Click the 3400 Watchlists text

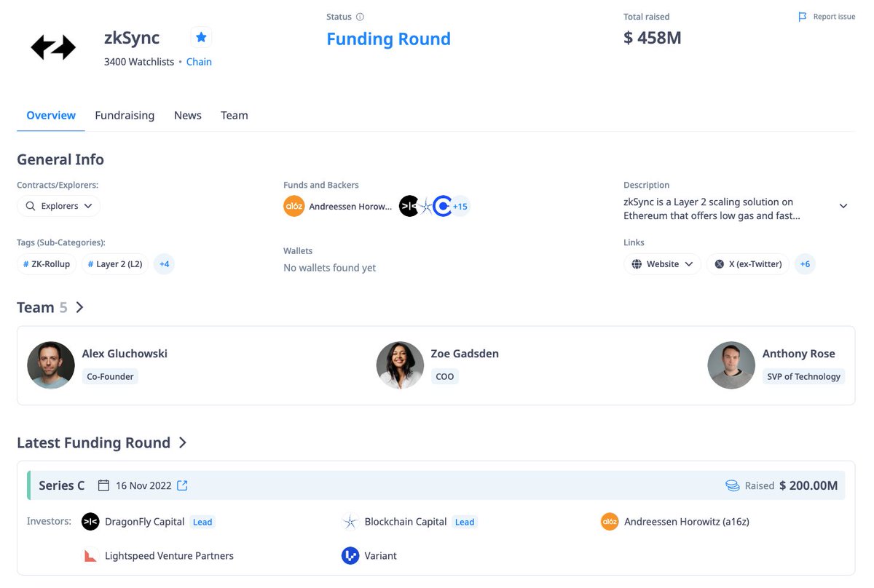tap(139, 62)
